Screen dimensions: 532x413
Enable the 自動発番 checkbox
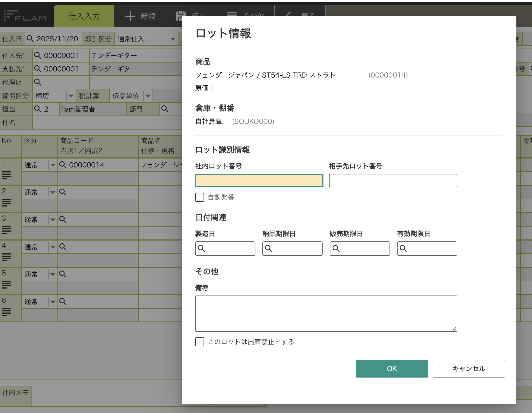[x=200, y=197]
